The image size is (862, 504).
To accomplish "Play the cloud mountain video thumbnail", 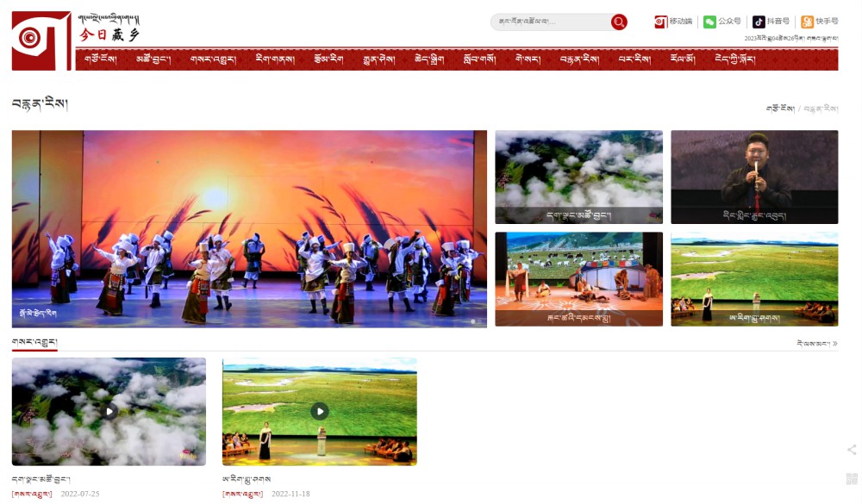I will [109, 411].
